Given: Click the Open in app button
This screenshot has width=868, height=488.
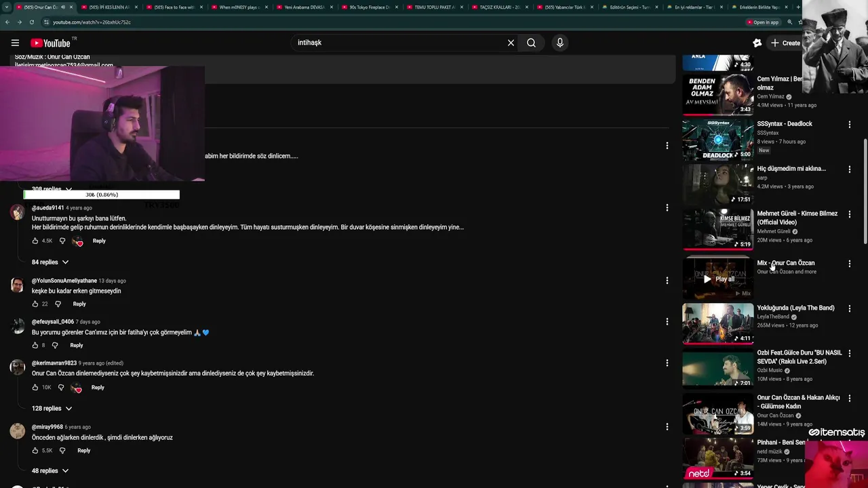Looking at the screenshot, I should pos(763,22).
